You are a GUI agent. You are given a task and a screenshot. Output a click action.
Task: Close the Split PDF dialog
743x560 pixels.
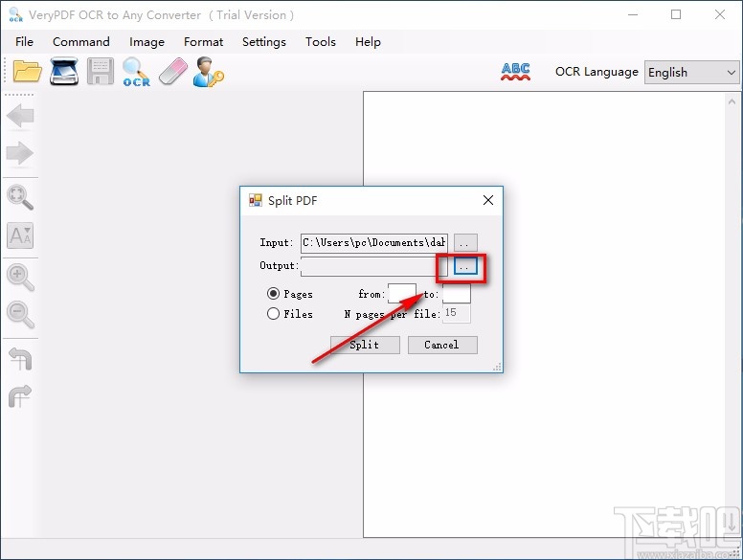[488, 200]
